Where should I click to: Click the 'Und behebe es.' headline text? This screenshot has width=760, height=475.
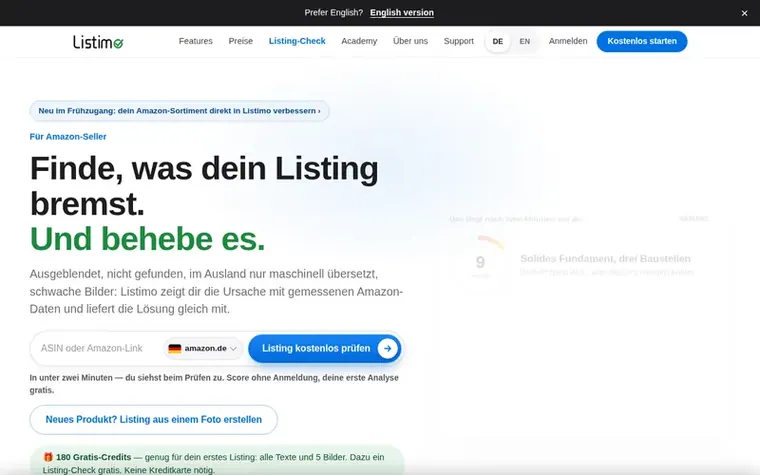pos(147,239)
